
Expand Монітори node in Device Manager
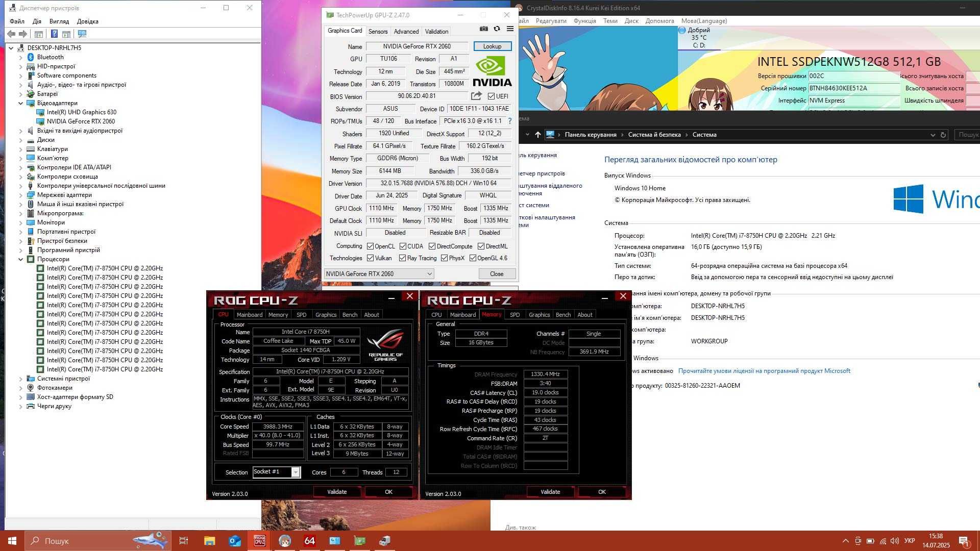[x=21, y=222]
